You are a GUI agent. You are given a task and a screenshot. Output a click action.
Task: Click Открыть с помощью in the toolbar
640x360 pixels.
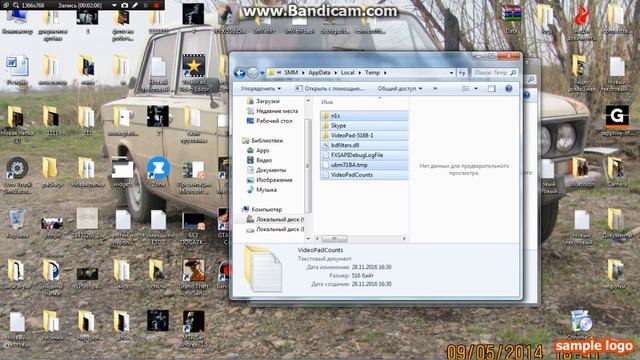(329, 89)
